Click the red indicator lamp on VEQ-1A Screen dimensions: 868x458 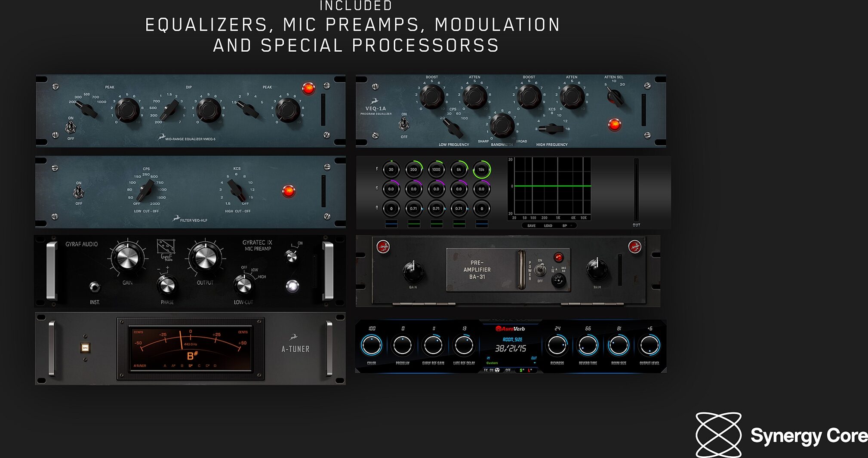pyautogui.click(x=614, y=125)
